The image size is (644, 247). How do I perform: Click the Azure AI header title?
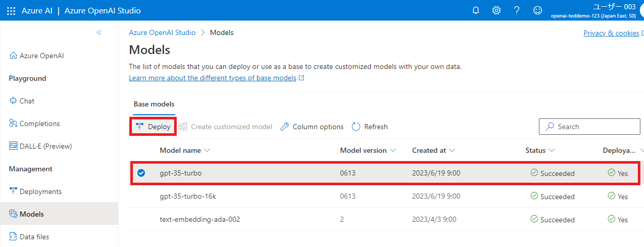click(x=37, y=11)
